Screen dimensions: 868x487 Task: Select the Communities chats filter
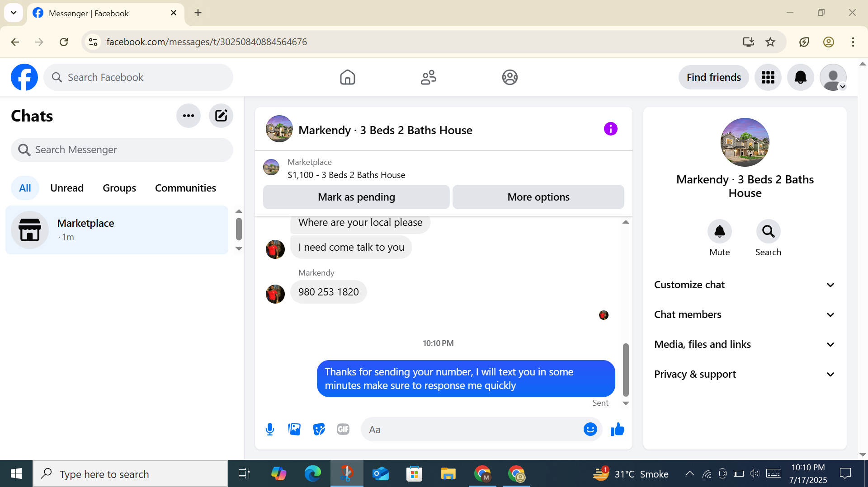click(185, 188)
